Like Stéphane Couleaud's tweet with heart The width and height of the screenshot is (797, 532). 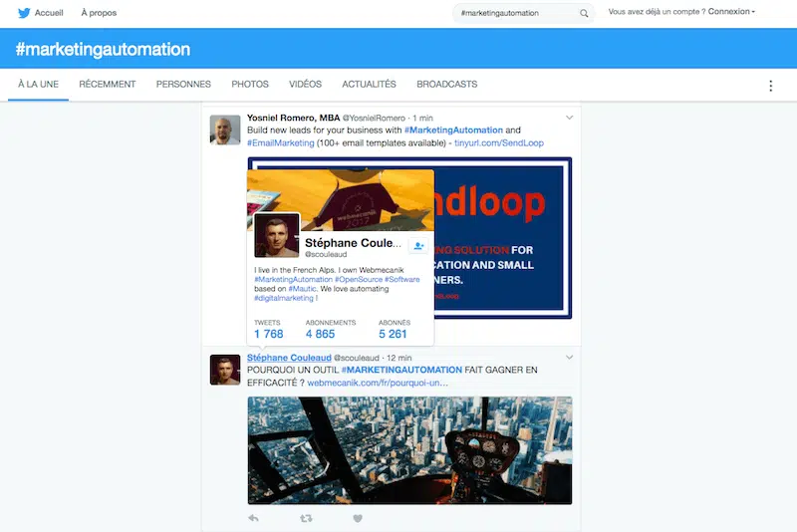358,518
